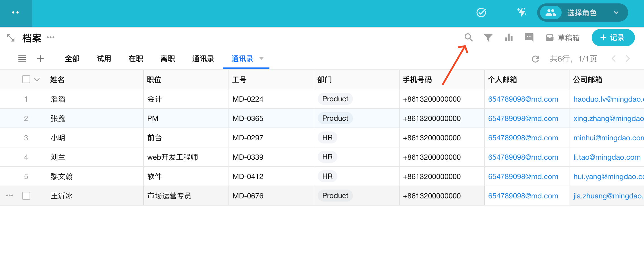Screen dimensions: 644x267
Task: Switch to the 离职 view tab
Action: (167, 59)
